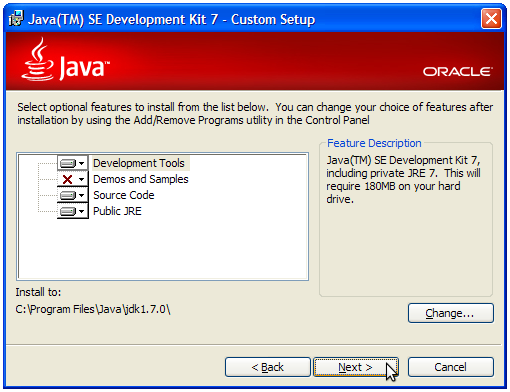
Task: Open Demos and Samples feature dropdown
Action: 72,179
